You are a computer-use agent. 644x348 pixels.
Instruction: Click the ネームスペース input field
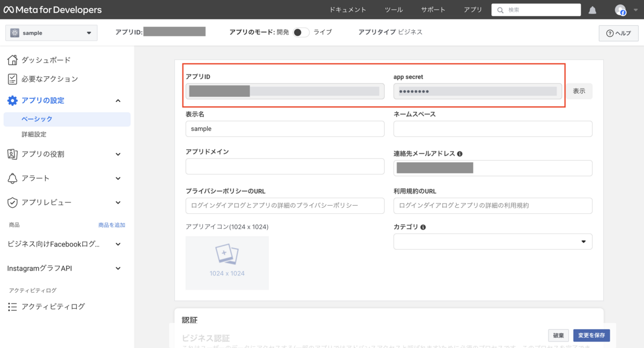click(493, 129)
